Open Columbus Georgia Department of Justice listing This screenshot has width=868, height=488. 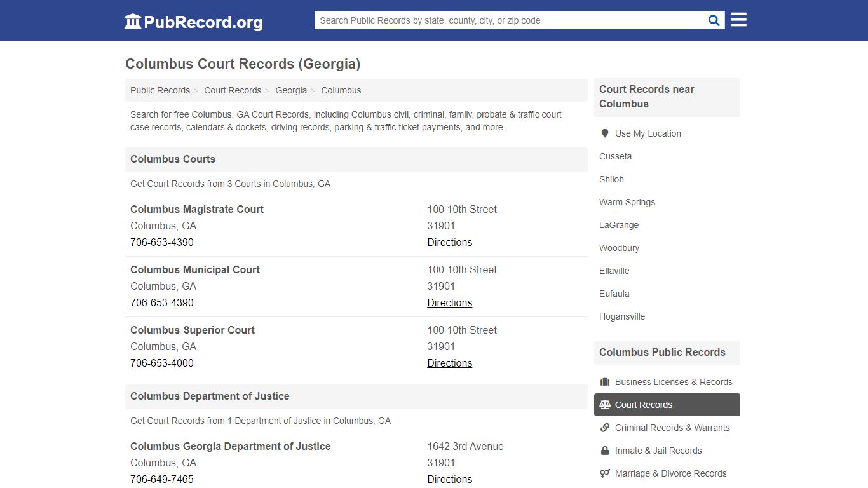[x=231, y=446]
